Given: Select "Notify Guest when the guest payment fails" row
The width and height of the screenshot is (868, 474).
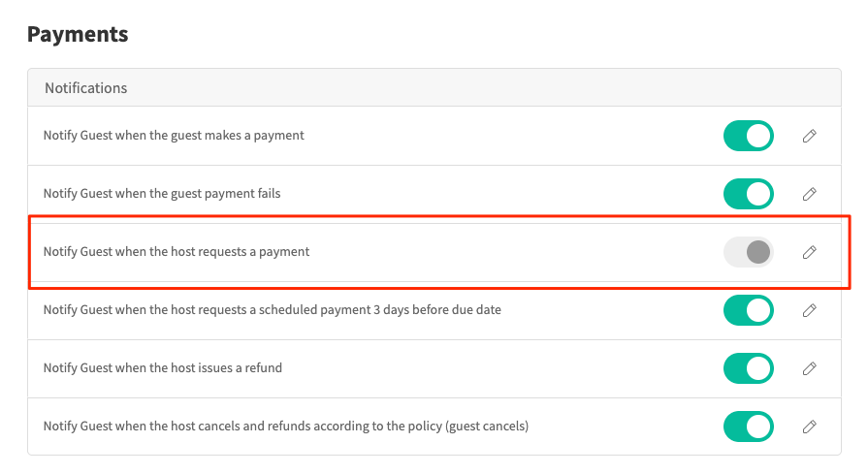Looking at the screenshot, I should (x=162, y=194).
